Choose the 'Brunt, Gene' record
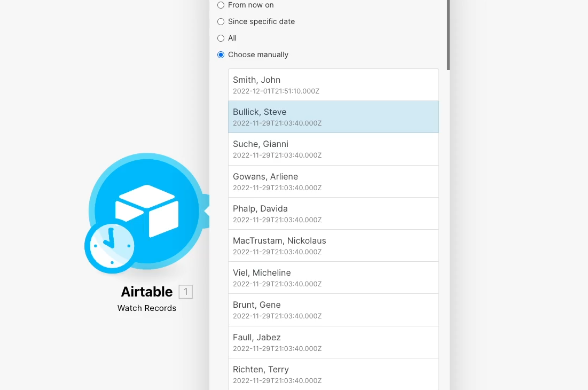This screenshot has width=588, height=390. (333, 310)
